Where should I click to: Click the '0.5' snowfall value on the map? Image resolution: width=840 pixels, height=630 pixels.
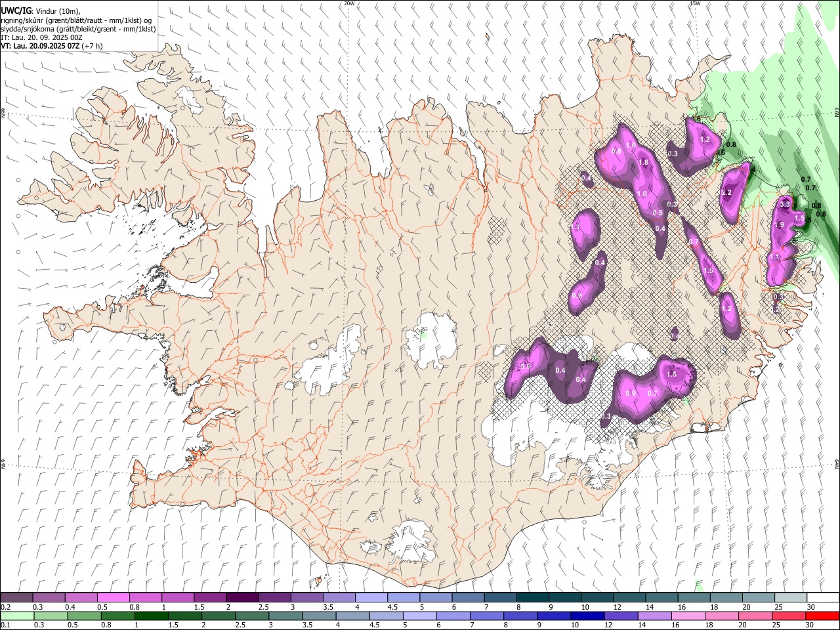(658, 213)
